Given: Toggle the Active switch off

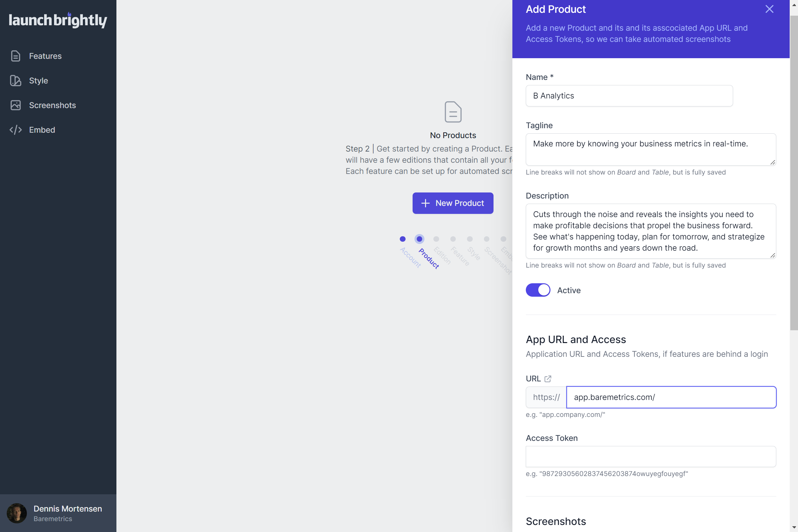Looking at the screenshot, I should tap(538, 290).
